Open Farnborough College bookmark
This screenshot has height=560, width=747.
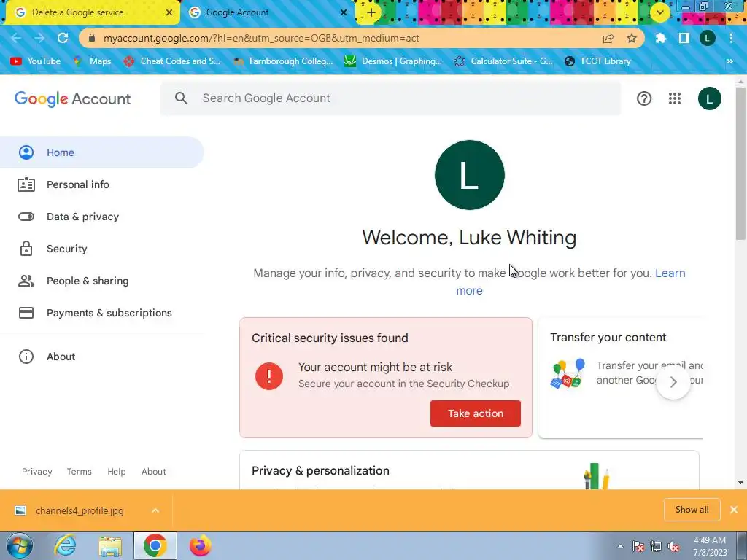(283, 61)
